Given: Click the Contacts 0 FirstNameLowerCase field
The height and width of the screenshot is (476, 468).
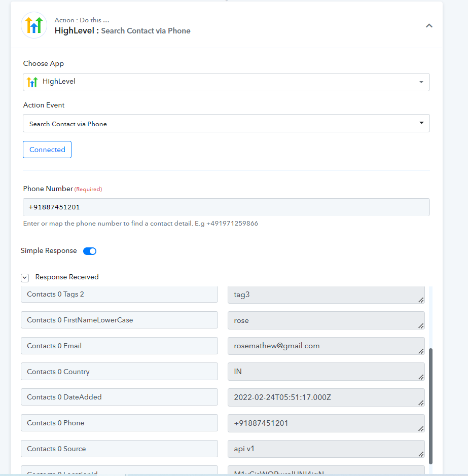Looking at the screenshot, I should click(119, 320).
